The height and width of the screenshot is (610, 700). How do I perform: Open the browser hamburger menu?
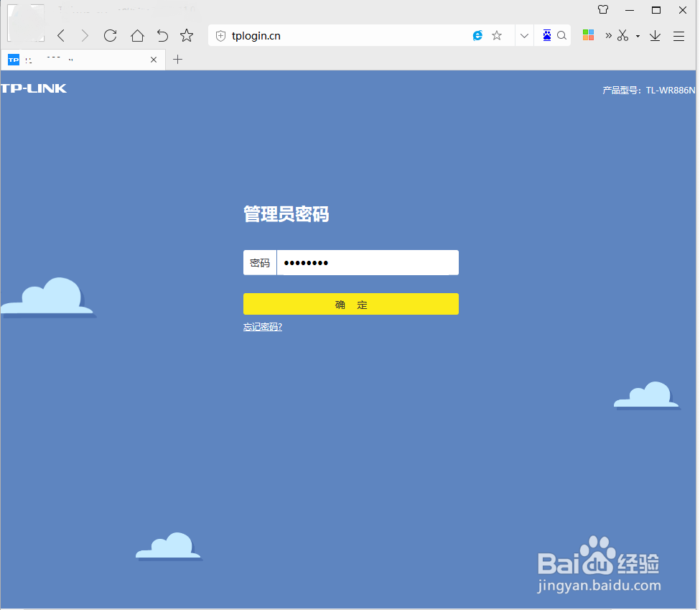678,34
